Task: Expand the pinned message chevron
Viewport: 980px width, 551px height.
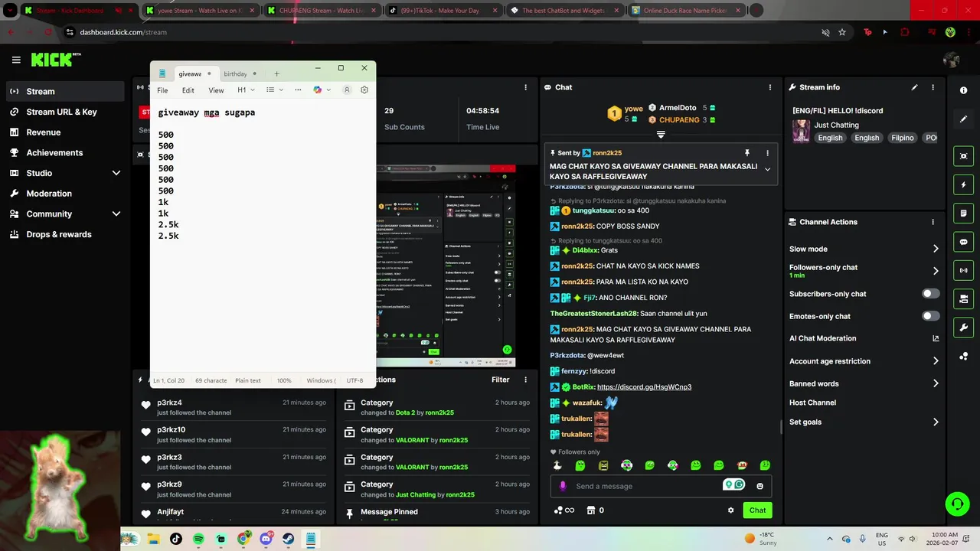Action: coord(767,170)
